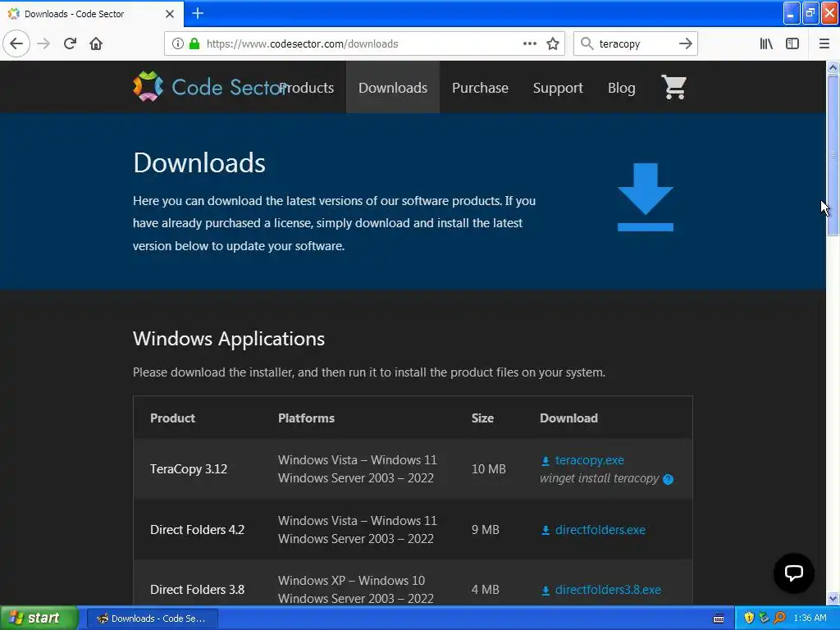Click the teracopy search field

coord(635,43)
